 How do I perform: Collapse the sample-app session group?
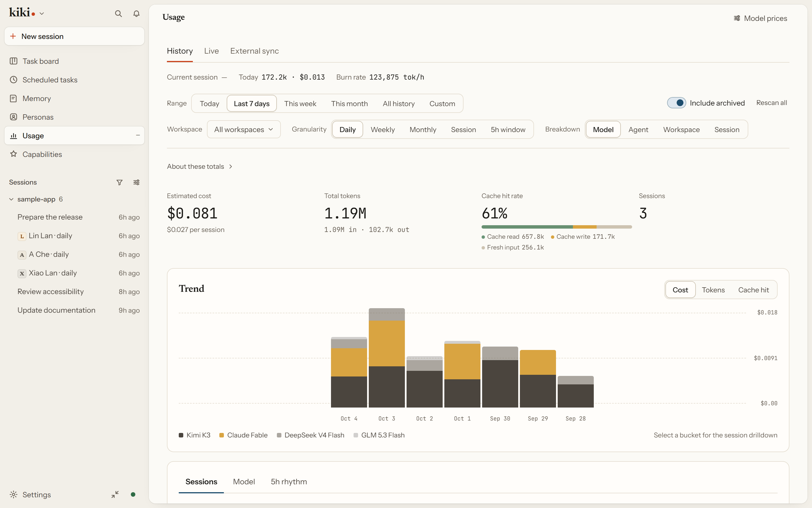pyautogui.click(x=11, y=199)
